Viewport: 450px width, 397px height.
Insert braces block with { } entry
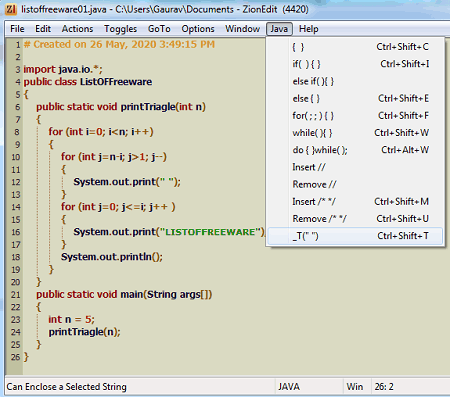[x=355, y=47]
